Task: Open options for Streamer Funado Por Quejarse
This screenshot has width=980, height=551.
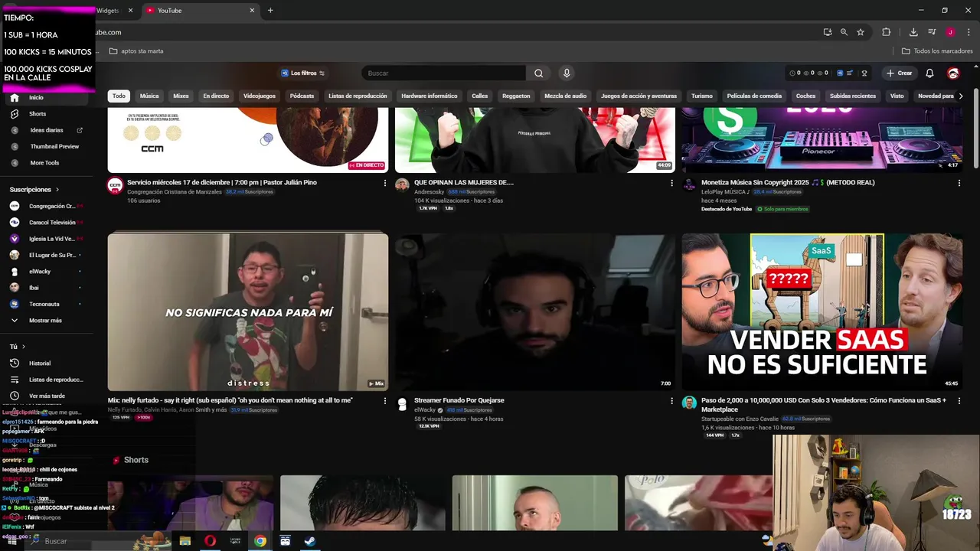Action: pos(672,401)
